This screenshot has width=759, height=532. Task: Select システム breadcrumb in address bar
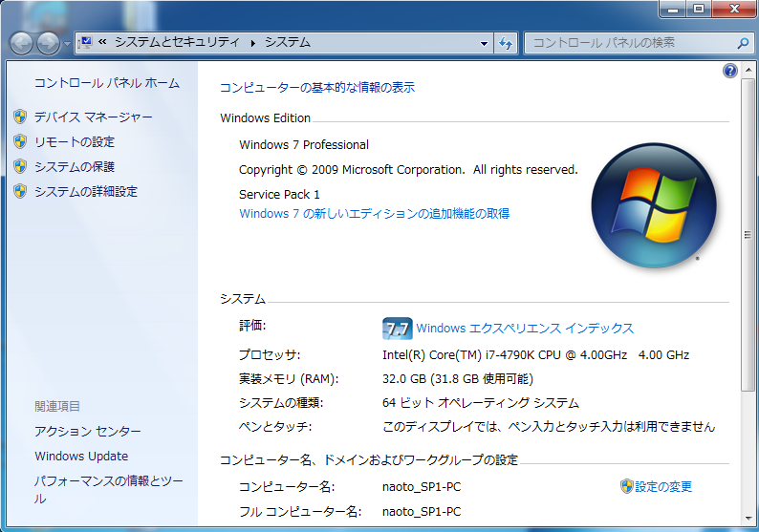pos(287,43)
